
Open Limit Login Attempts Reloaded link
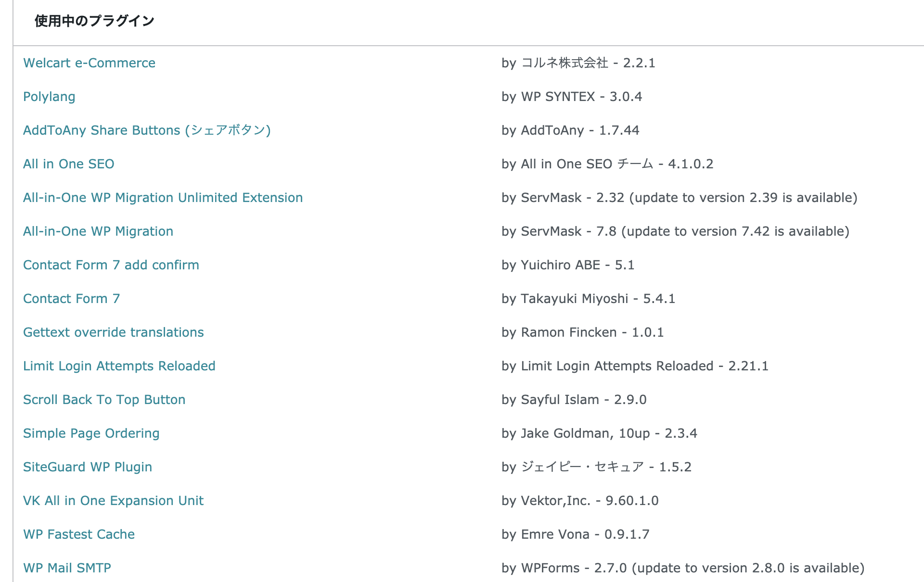pyautogui.click(x=119, y=366)
